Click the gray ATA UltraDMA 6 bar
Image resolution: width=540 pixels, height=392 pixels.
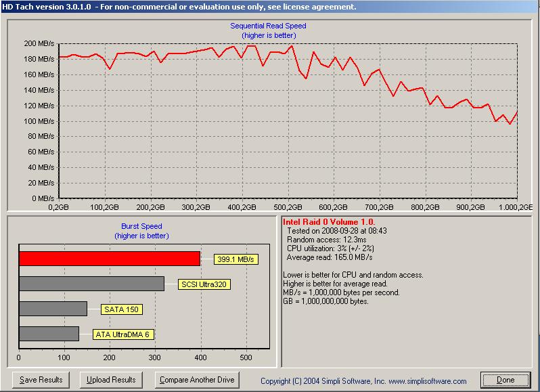coord(49,334)
